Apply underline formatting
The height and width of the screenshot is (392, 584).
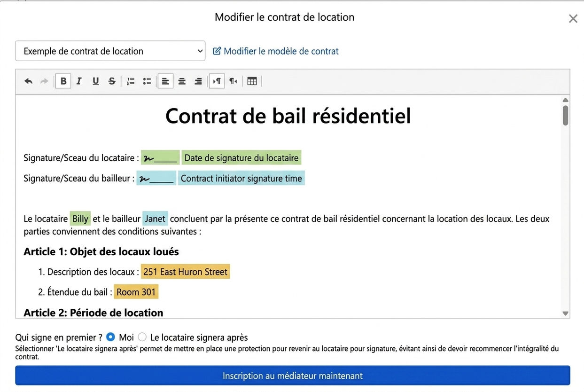[96, 81]
